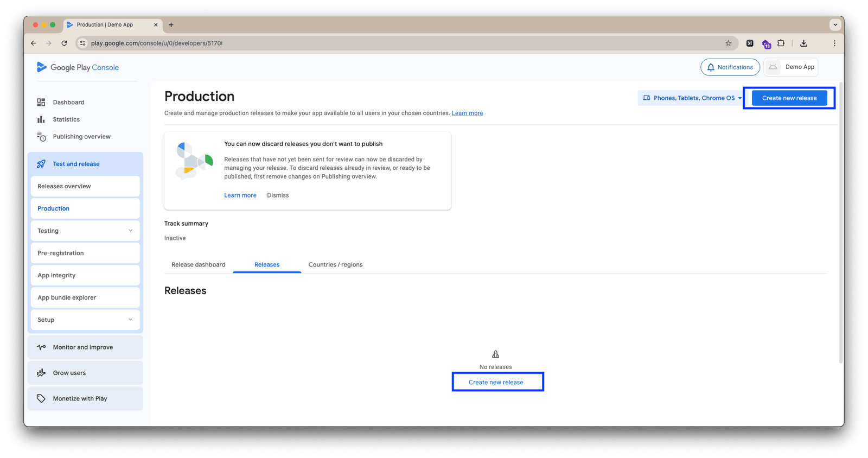Click the Test and release rocket icon
This screenshot has width=868, height=458.
(x=41, y=164)
